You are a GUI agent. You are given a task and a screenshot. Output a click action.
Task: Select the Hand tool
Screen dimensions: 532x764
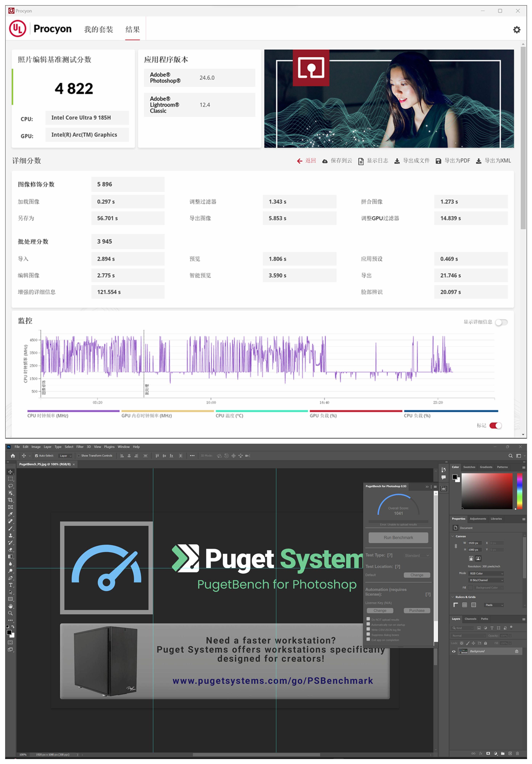10,606
